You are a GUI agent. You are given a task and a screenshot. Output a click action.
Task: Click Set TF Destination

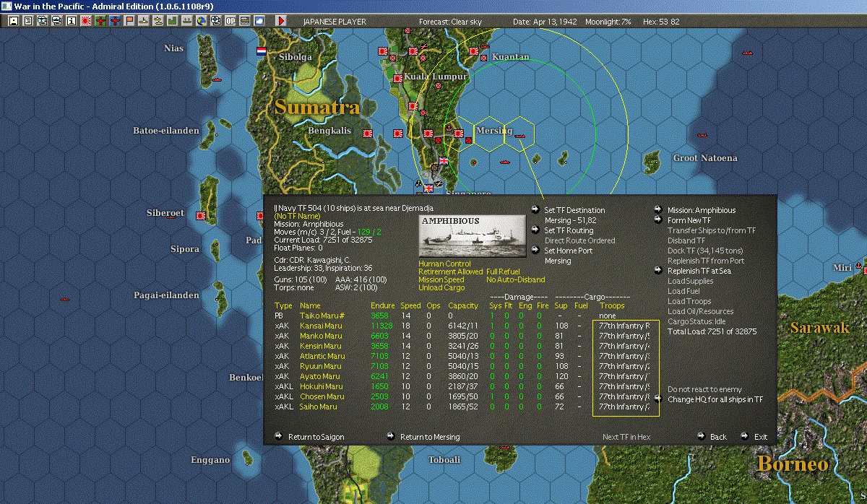click(574, 210)
